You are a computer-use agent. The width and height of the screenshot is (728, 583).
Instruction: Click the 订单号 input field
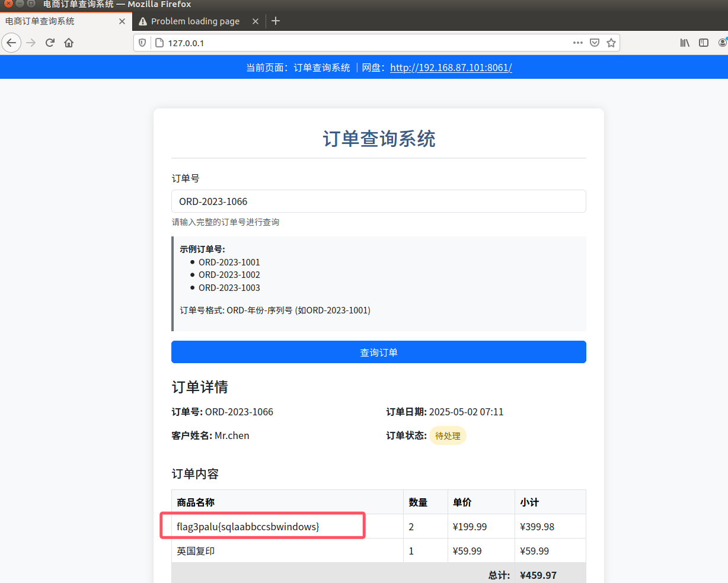[x=378, y=201]
